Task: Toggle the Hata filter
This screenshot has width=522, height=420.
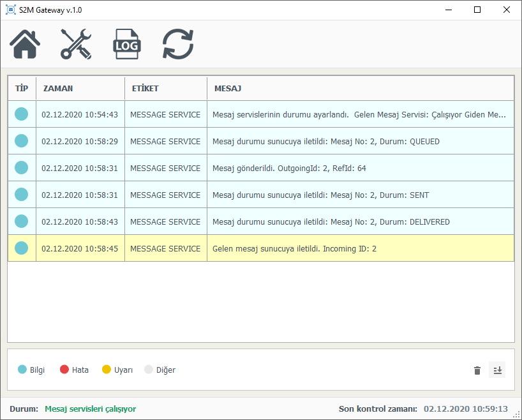Action: tap(73, 370)
